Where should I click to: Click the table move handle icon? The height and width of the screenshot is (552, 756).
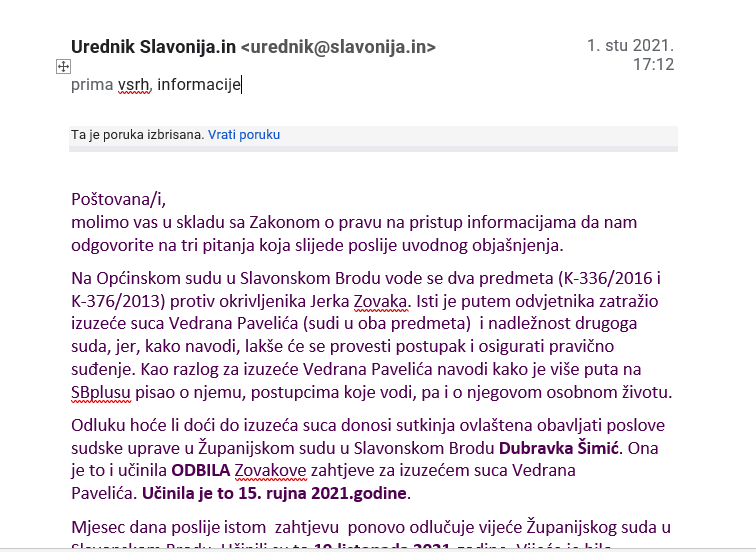click(x=63, y=66)
